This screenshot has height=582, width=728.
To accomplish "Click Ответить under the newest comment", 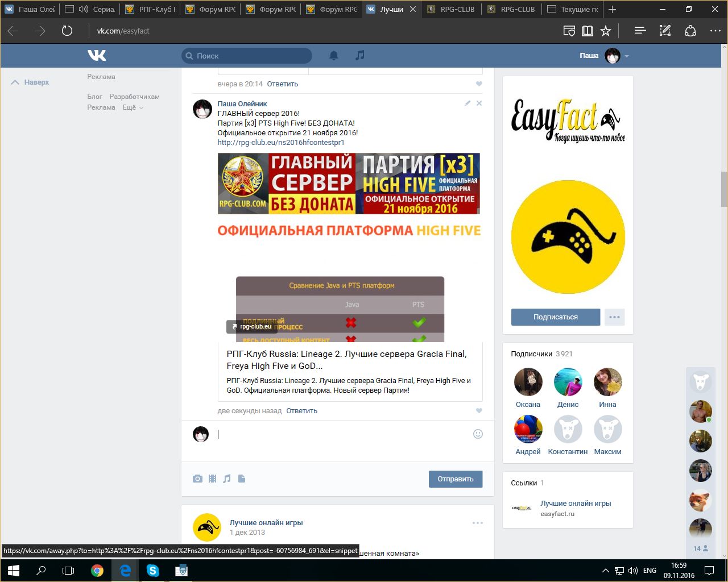I will click(x=301, y=410).
